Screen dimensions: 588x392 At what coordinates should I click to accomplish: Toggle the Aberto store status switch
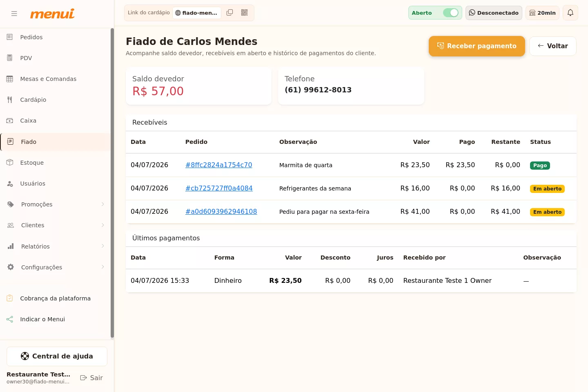(451, 13)
